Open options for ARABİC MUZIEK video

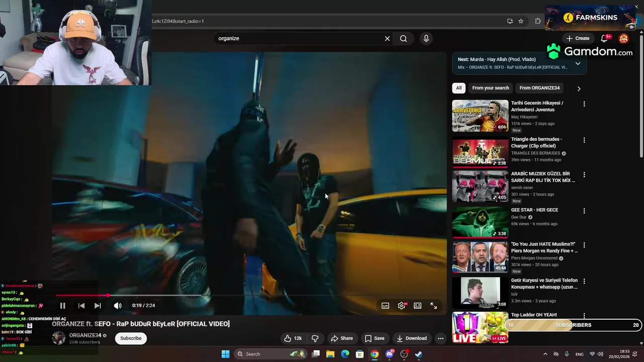584,174
